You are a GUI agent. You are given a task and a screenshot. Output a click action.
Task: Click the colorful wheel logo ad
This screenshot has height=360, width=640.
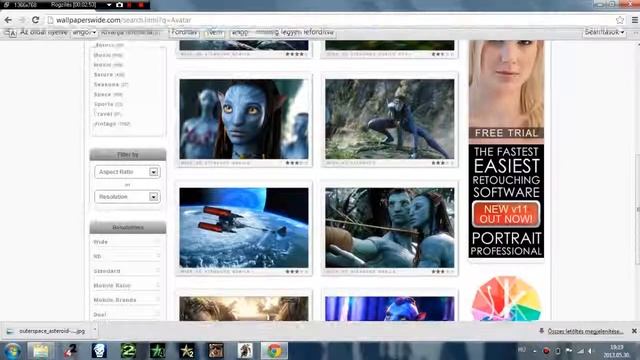click(506, 299)
